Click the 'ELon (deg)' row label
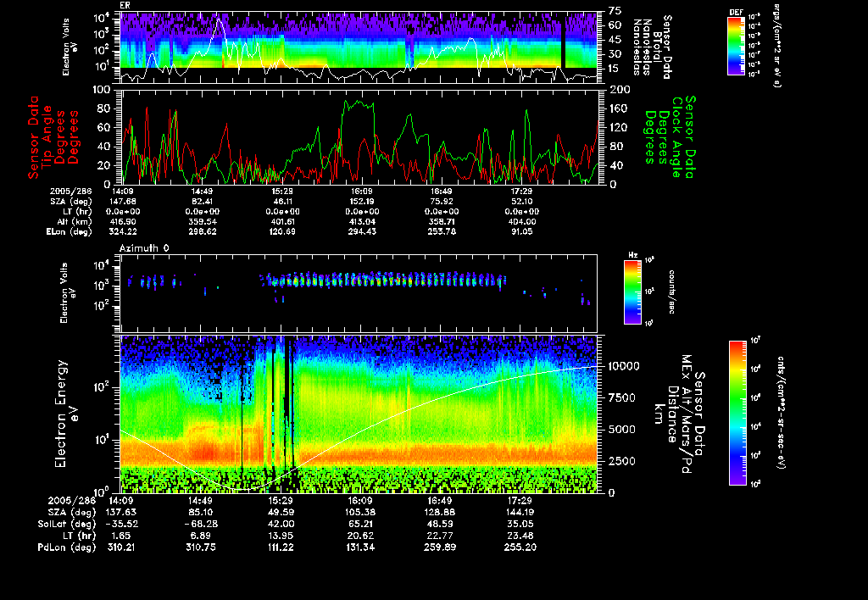868x600 pixels. tap(70, 232)
